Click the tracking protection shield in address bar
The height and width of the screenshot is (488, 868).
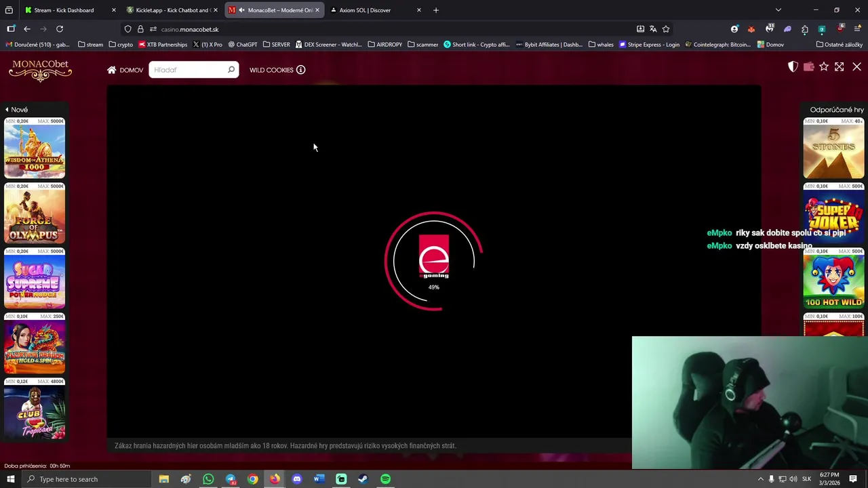click(x=127, y=29)
